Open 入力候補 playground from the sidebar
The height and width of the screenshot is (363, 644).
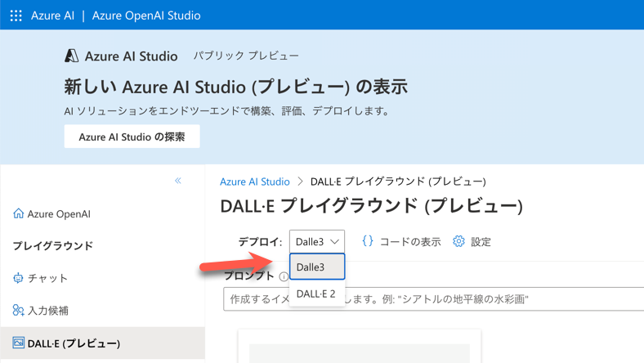point(48,311)
